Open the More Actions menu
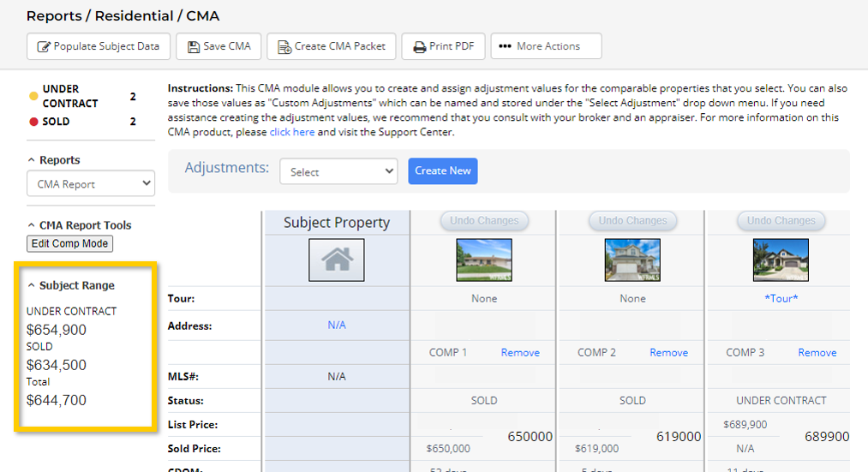Screen dimensions: 868x472 [546, 46]
